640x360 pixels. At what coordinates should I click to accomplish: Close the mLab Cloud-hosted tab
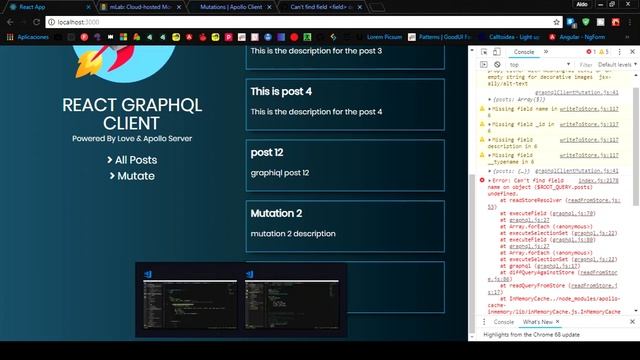coord(179,7)
